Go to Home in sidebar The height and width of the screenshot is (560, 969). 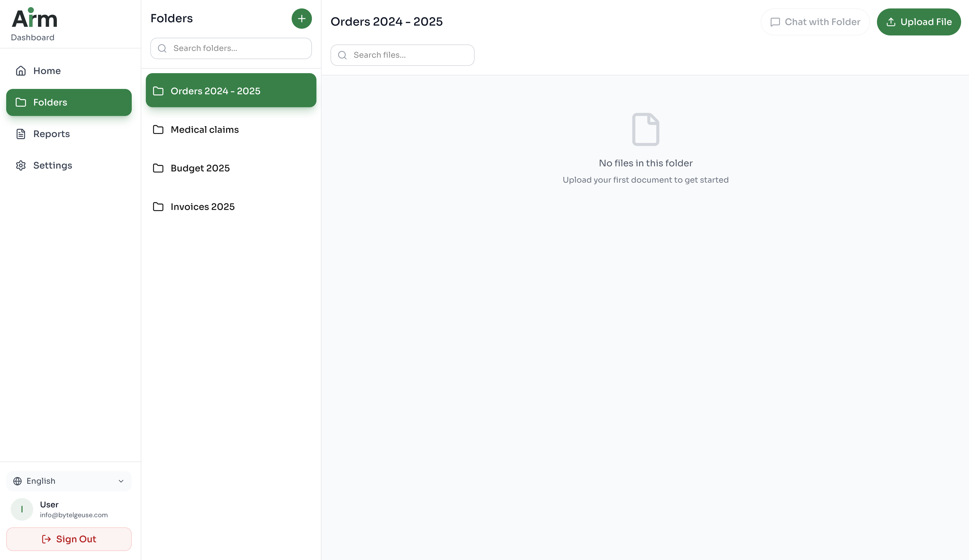tap(46, 71)
